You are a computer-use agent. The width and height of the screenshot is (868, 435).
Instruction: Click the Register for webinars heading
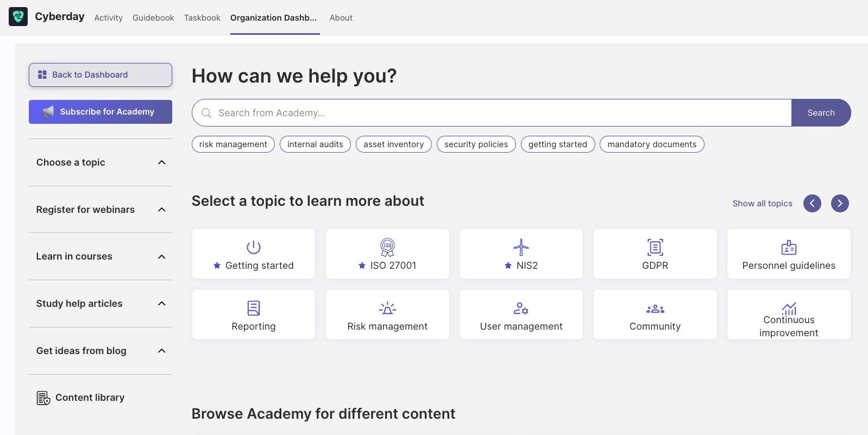85,210
